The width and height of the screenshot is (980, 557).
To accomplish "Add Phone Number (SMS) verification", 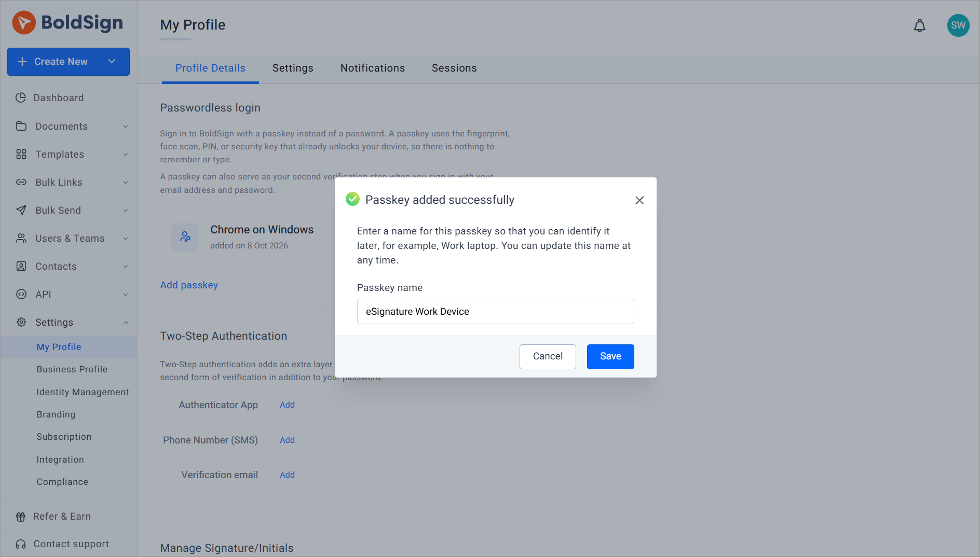I will tap(287, 440).
